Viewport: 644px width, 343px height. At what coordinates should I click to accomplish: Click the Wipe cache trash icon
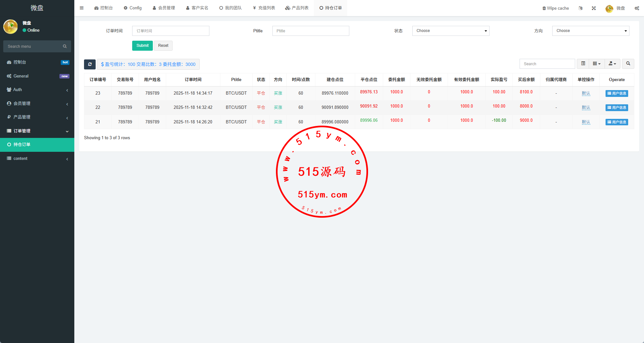point(544,8)
